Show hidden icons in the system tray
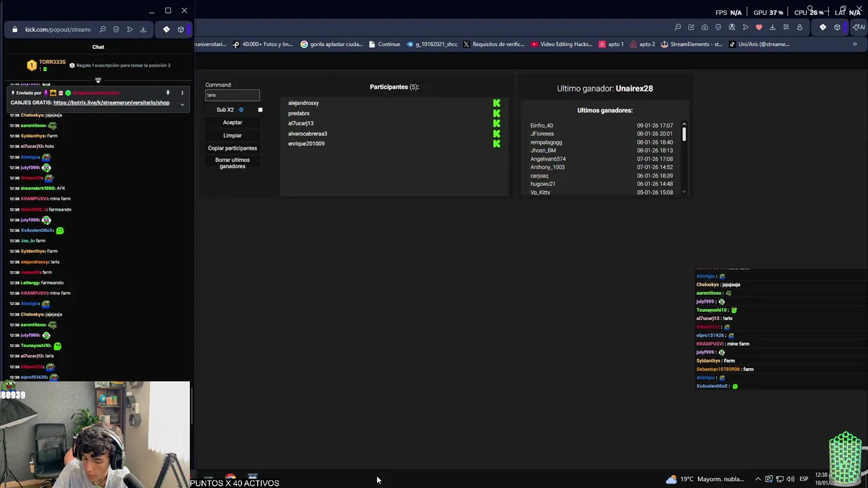This screenshot has width=868, height=488. (758, 479)
